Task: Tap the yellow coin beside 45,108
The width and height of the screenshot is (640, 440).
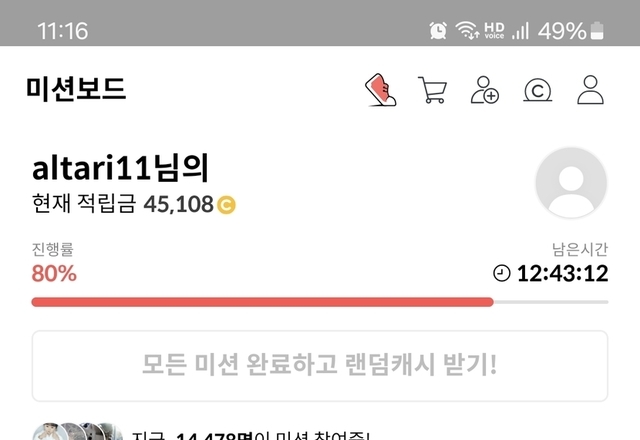Action: coord(226,205)
